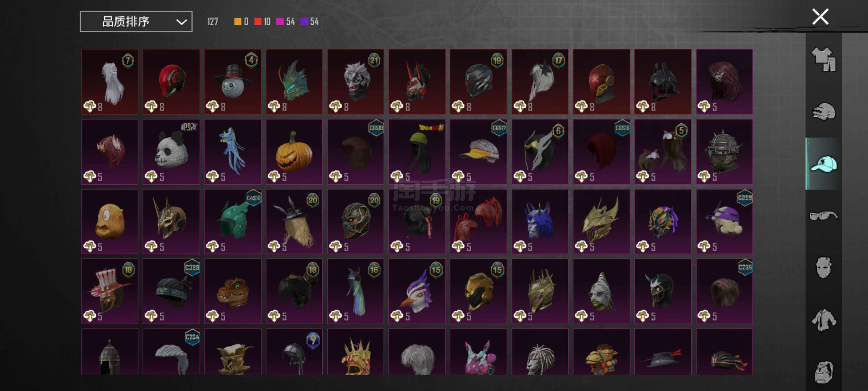Click the pink quality filter showing 54

click(x=285, y=21)
